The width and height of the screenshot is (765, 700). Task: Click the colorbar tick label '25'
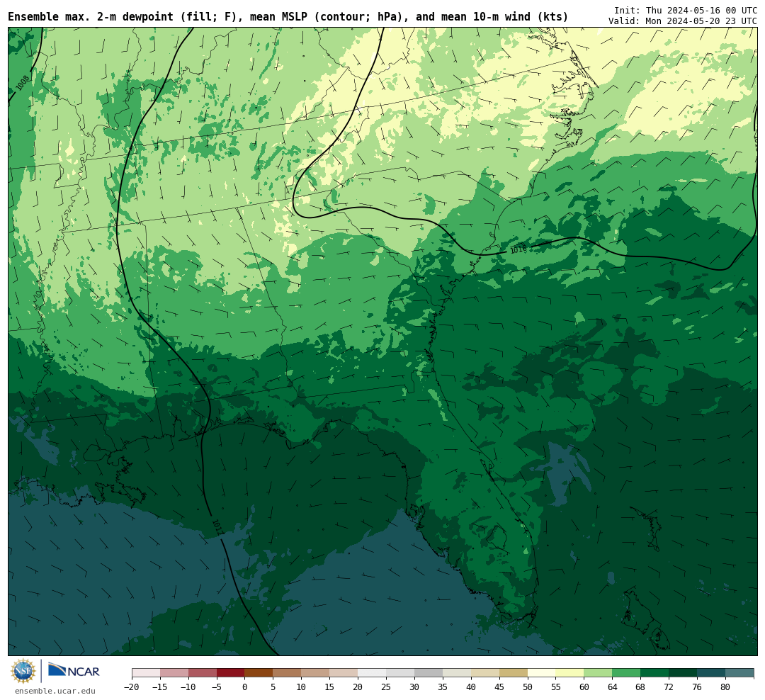pyautogui.click(x=387, y=687)
